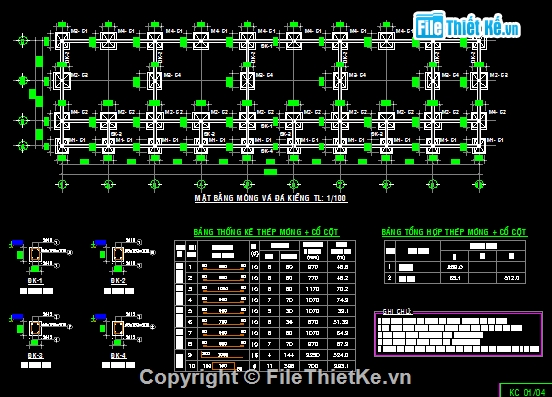Screen dimensions: 552x397
Task: Click the first column axis bubble below the plan
Action: pos(62,184)
